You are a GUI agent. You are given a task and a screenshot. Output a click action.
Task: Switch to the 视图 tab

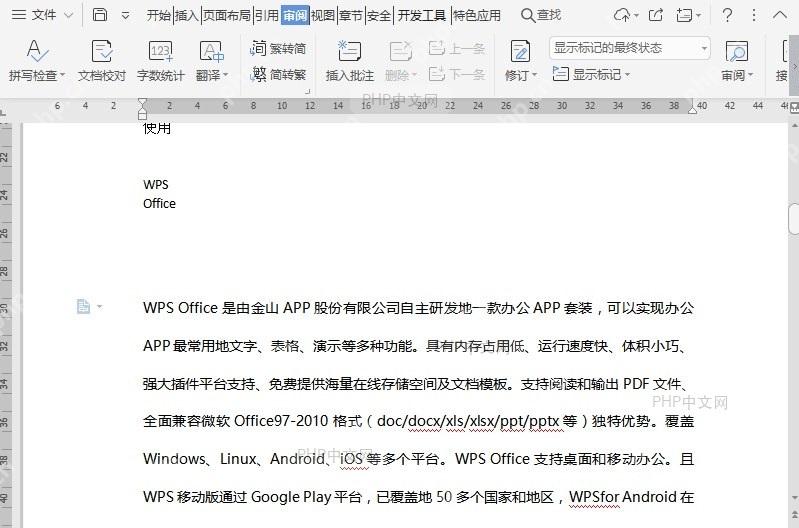(x=323, y=16)
